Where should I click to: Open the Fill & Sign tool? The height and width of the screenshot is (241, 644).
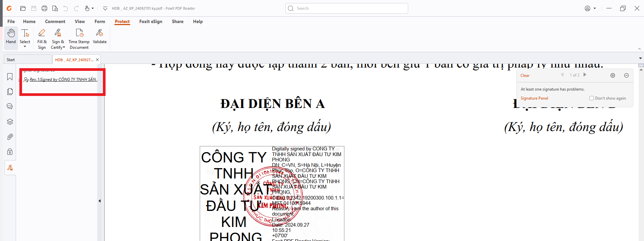(42, 39)
